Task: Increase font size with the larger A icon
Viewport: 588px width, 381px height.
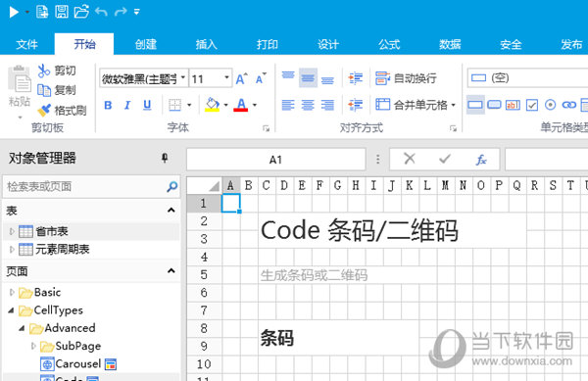Action: click(241, 78)
